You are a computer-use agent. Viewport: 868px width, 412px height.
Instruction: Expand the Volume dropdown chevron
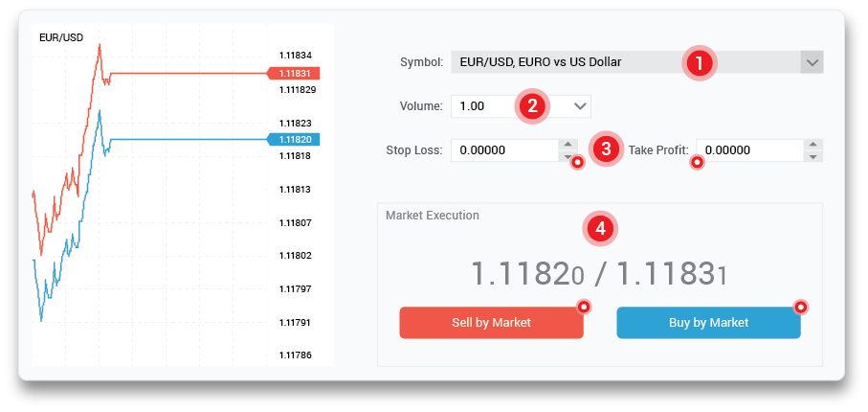click(x=581, y=105)
